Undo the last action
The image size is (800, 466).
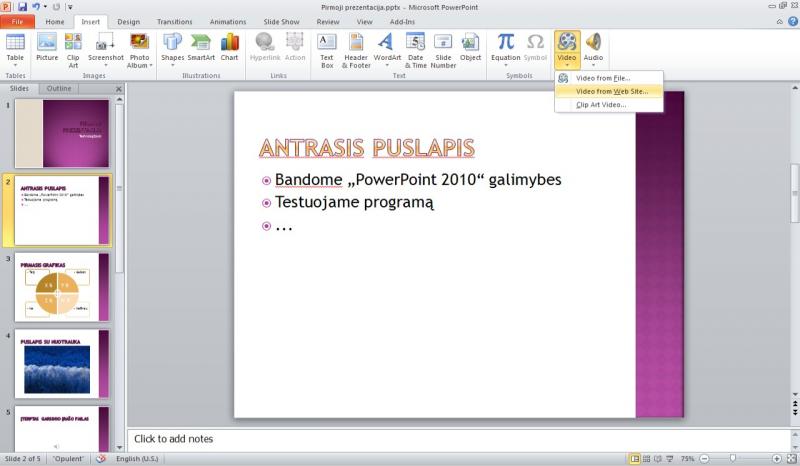click(36, 7)
